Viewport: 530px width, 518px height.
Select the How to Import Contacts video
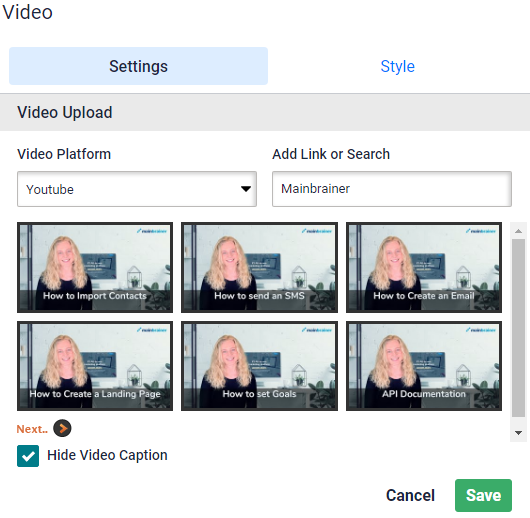[x=95, y=267]
